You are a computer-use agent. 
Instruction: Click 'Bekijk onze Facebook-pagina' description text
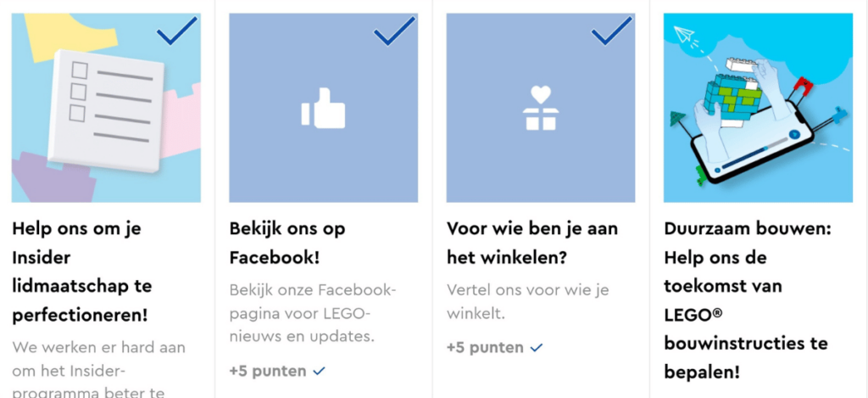pyautogui.click(x=313, y=313)
